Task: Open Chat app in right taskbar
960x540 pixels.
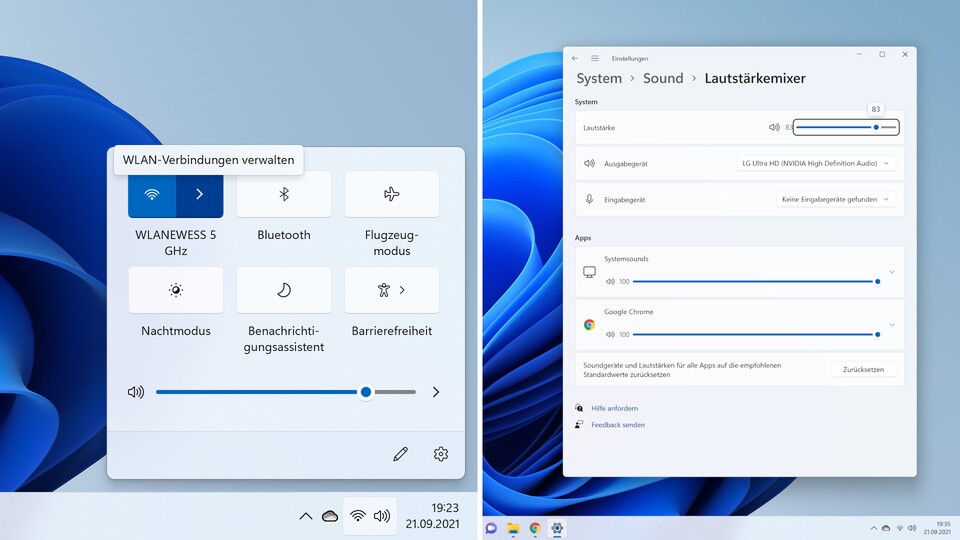Action: (x=491, y=528)
